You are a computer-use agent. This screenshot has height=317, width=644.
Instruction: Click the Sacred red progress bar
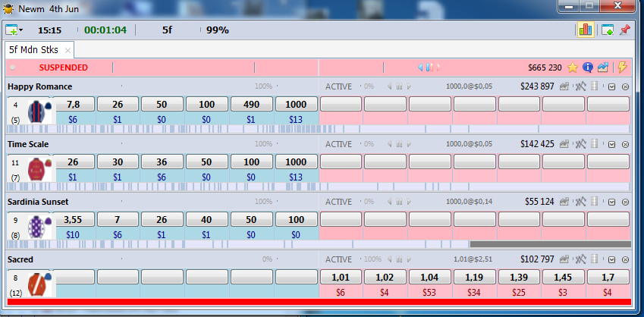click(x=319, y=302)
